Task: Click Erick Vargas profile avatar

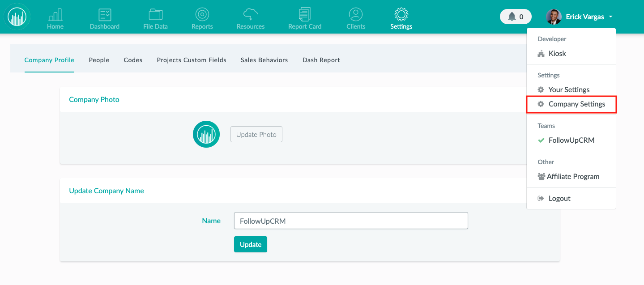Action: click(554, 17)
